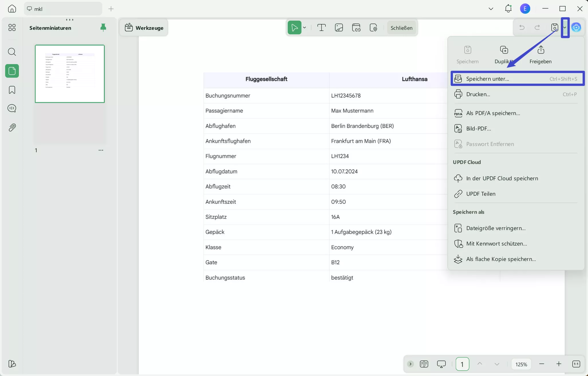The image size is (588, 376).
Task: Go to previous page arrow
Action: coord(480,364)
